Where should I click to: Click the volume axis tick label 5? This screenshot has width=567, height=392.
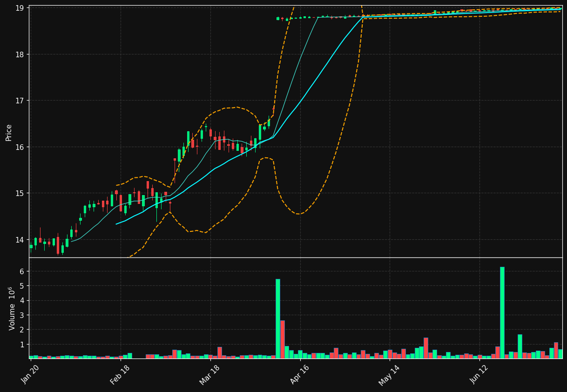21,286
